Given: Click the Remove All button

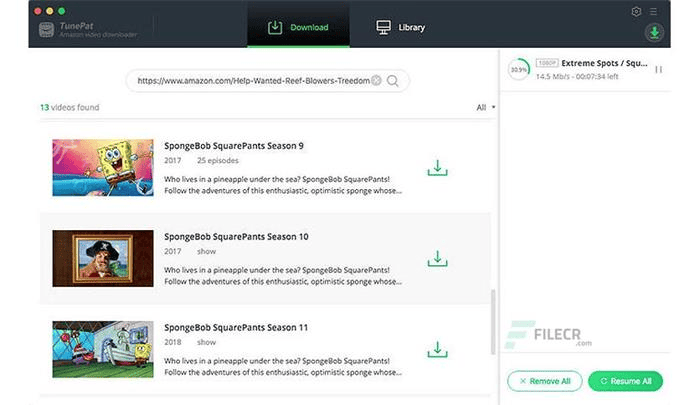Looking at the screenshot, I should coord(545,381).
